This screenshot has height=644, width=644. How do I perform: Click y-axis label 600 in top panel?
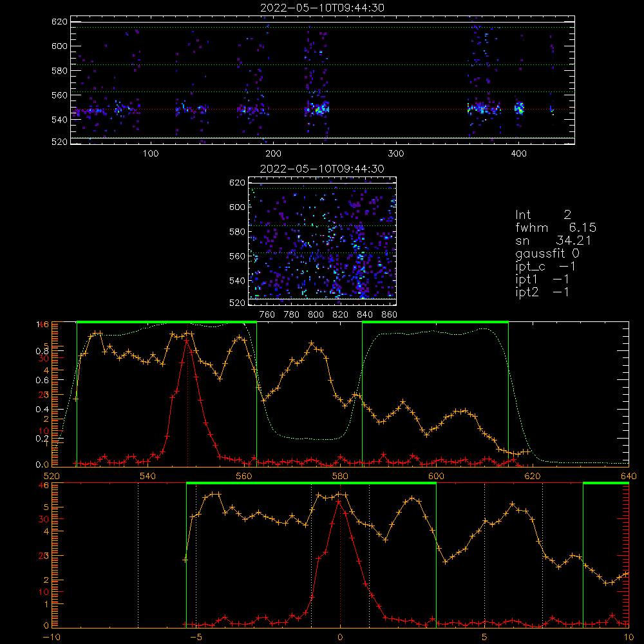(x=59, y=46)
